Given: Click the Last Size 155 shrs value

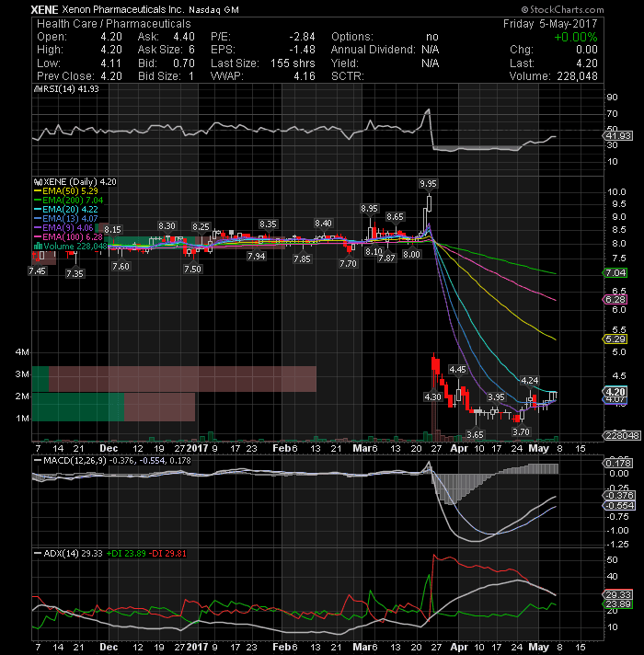Looking at the screenshot, I should (x=293, y=63).
